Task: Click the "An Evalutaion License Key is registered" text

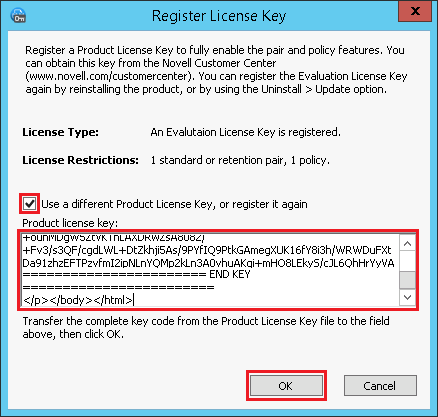Action: pyautogui.click(x=246, y=132)
